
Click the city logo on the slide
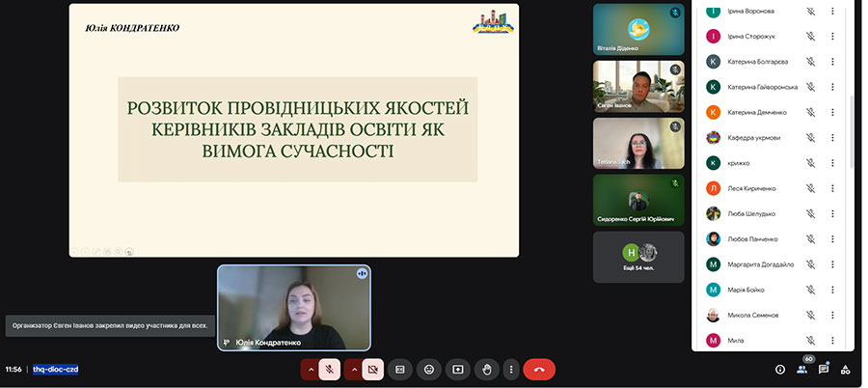point(493,22)
